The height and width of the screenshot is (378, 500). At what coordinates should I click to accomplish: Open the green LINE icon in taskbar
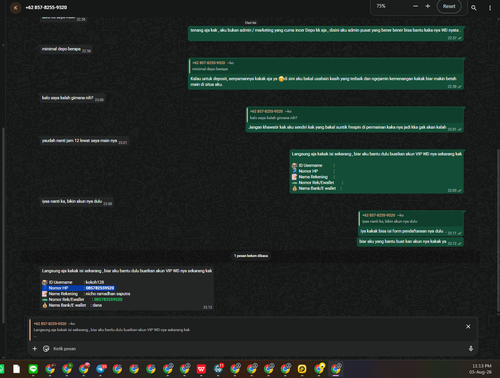33,369
